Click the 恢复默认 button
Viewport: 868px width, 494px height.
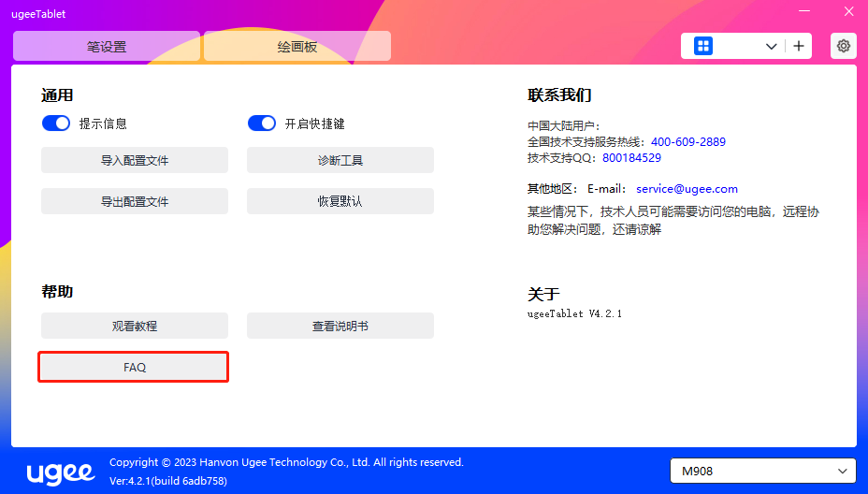coord(340,201)
